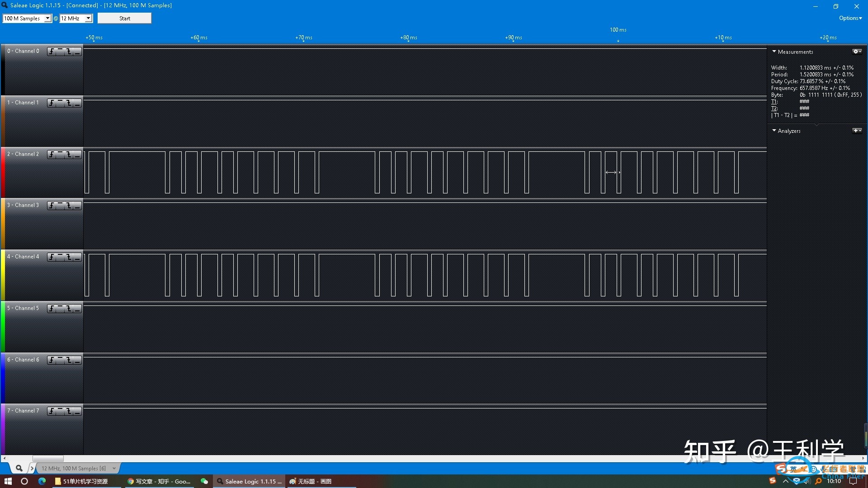Open the notification action center
This screenshot has width=868, height=488.
[x=854, y=481]
